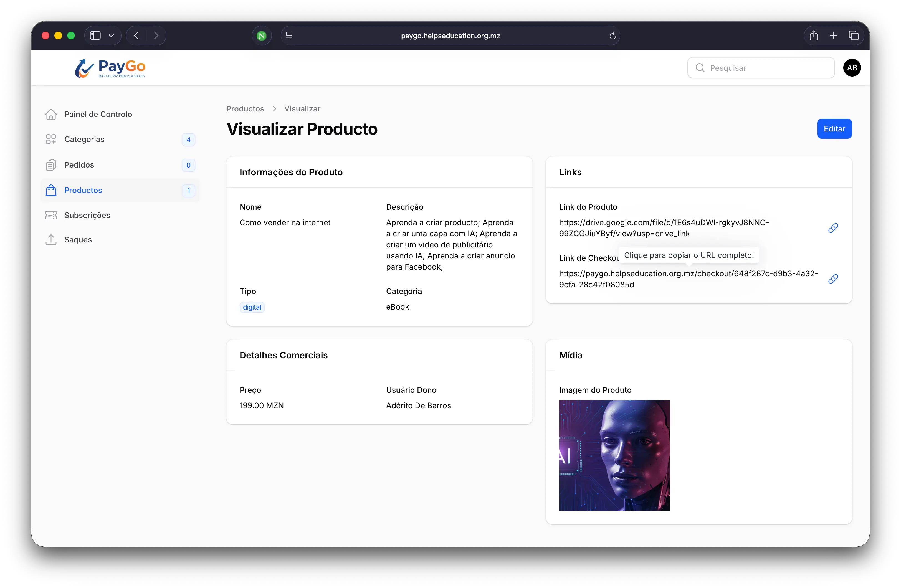Copy the checkout link via chain icon
Screen dimensions: 901x588
click(x=833, y=279)
